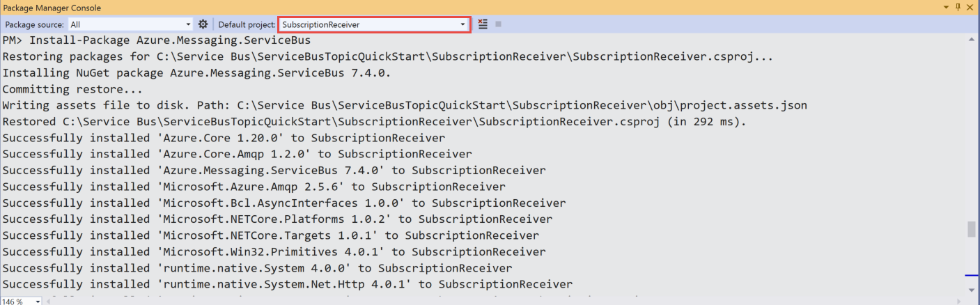
Task: Click the 'Microsoft.Azure.Amqp 2.5.6' installed line
Action: point(254,187)
